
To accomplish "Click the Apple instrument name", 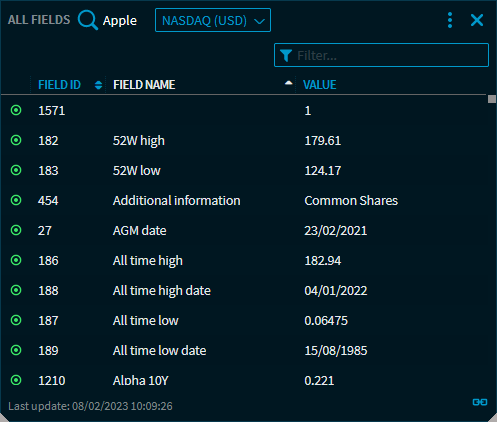I will click(120, 21).
